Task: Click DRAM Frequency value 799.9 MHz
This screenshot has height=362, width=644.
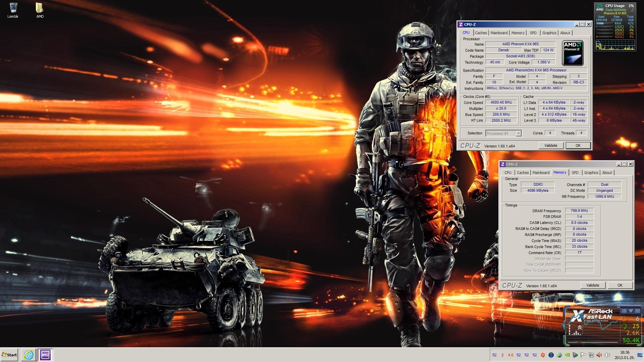Action: 579,210
